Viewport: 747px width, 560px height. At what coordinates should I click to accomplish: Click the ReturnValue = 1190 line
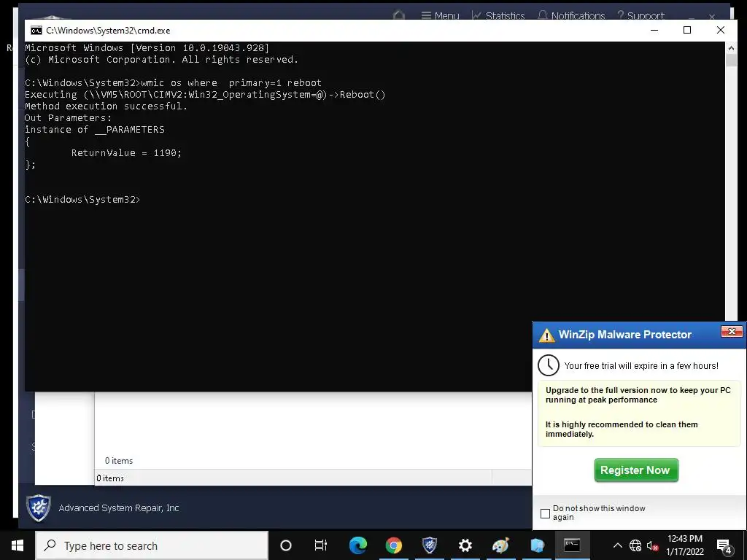coord(126,153)
